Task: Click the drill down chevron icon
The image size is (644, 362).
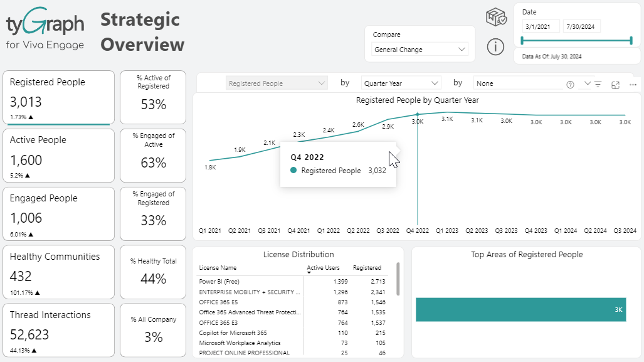Action: click(588, 83)
